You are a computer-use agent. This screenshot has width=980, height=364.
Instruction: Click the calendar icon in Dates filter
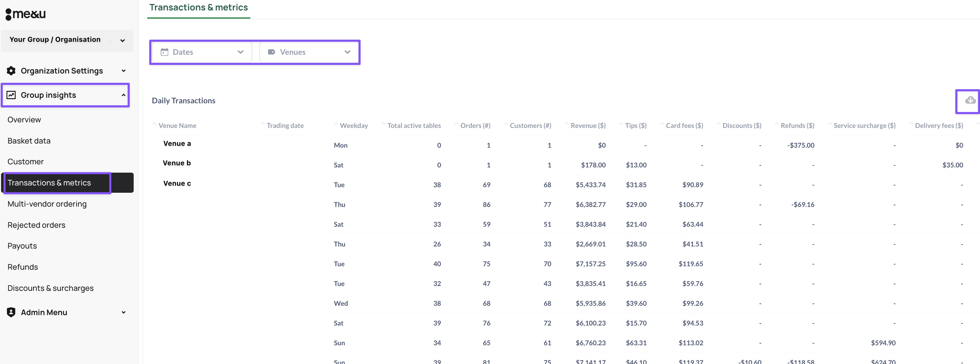coord(164,52)
